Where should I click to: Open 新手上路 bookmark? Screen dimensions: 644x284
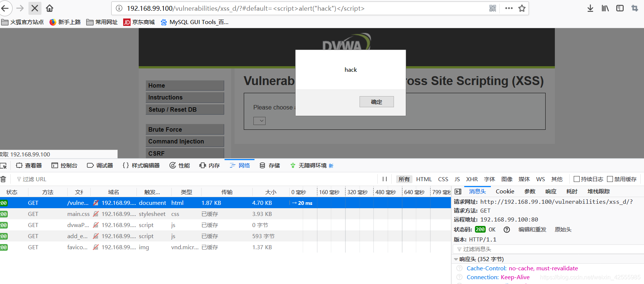65,22
